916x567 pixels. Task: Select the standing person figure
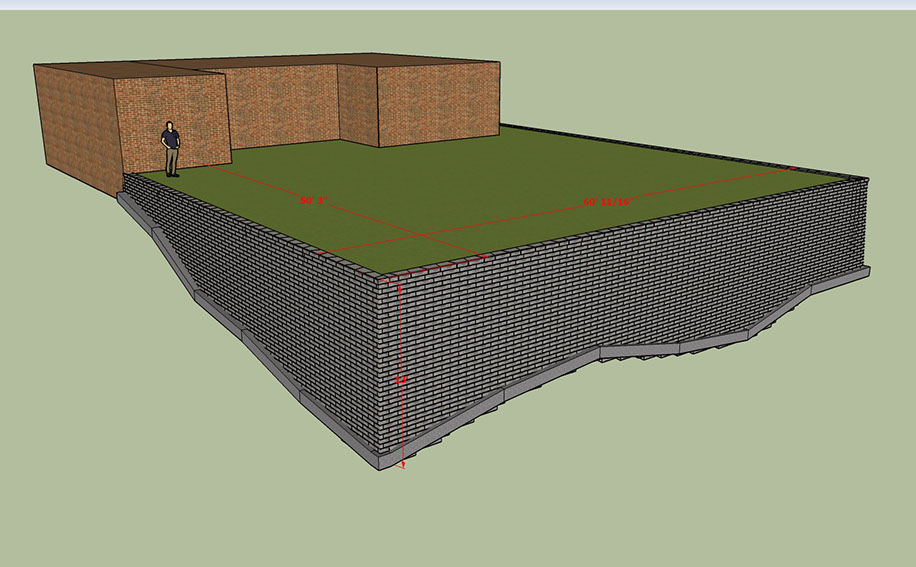coord(172,149)
